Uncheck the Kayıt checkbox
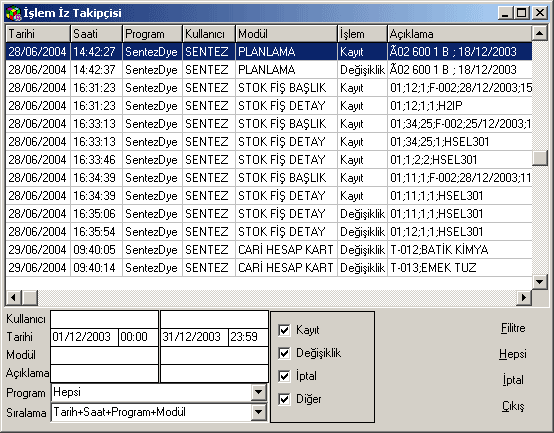 click(x=284, y=330)
